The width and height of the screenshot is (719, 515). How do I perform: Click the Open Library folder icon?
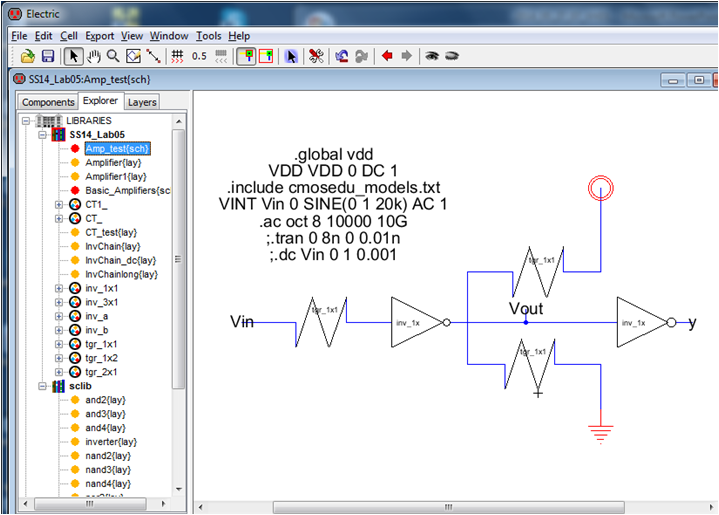28,56
